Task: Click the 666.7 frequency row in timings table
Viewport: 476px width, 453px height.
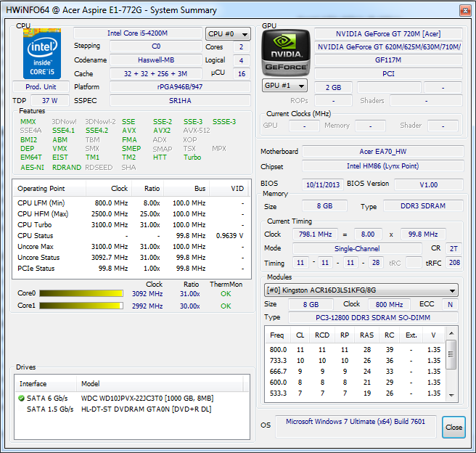Action: point(355,371)
